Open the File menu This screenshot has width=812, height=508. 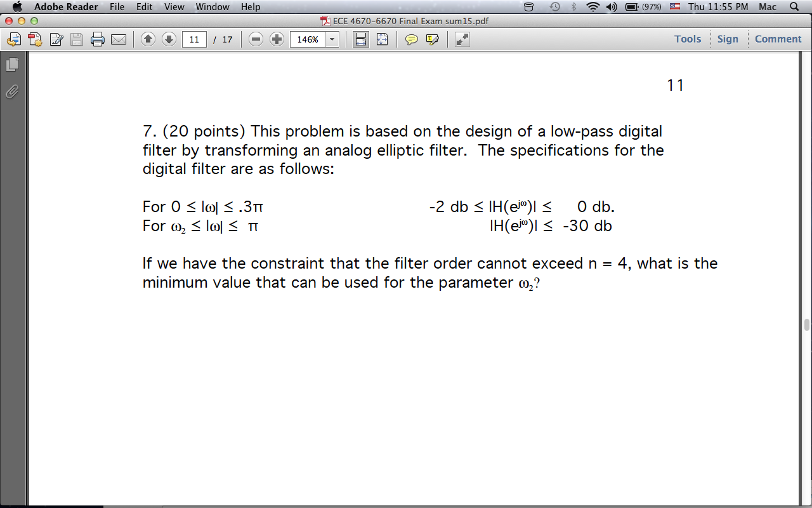point(117,7)
